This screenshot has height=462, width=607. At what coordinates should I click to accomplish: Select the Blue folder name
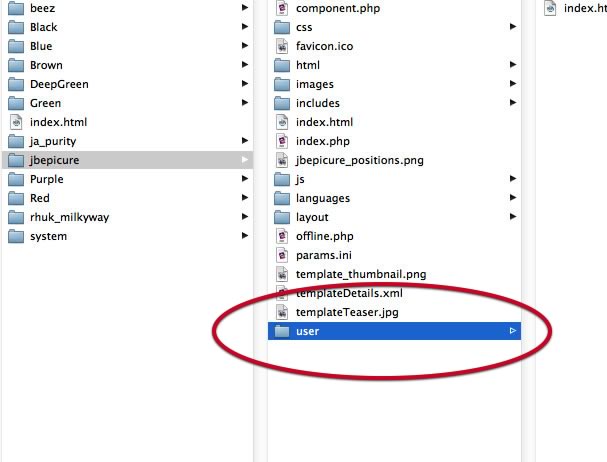[41, 46]
